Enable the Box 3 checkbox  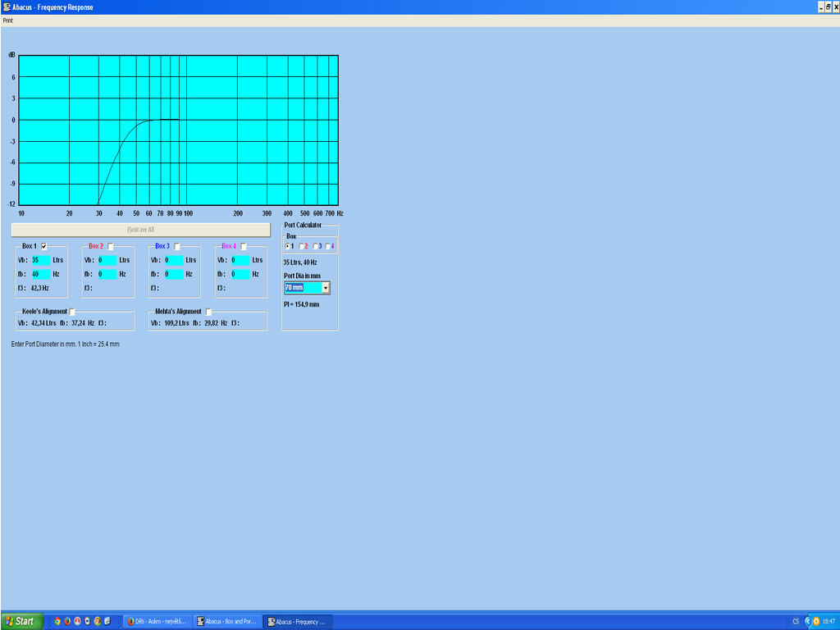point(177,246)
